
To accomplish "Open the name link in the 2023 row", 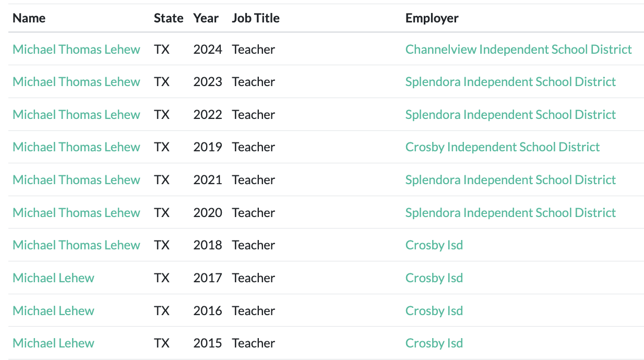I will pos(76,82).
